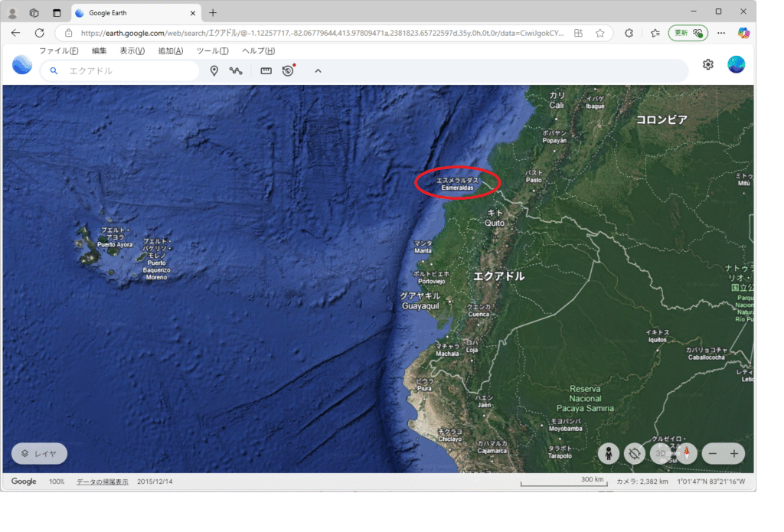
Task: Click the green 更新 update button
Action: click(x=688, y=33)
